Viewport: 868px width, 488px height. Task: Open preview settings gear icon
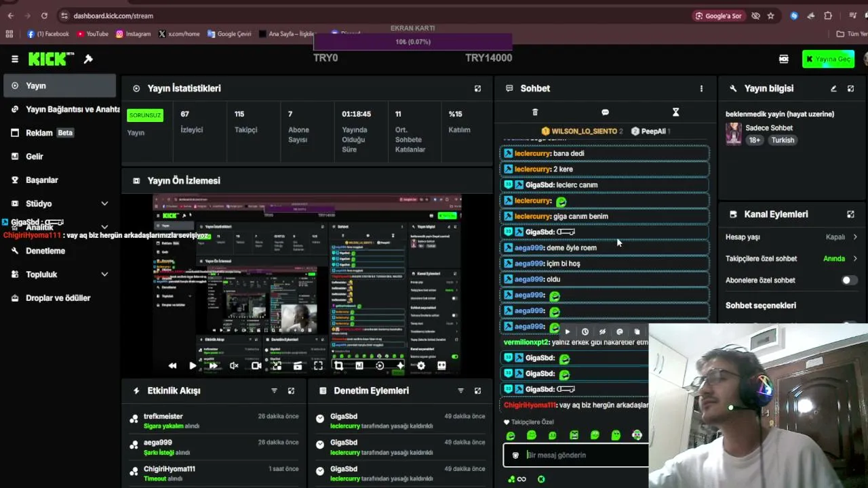coord(421,365)
